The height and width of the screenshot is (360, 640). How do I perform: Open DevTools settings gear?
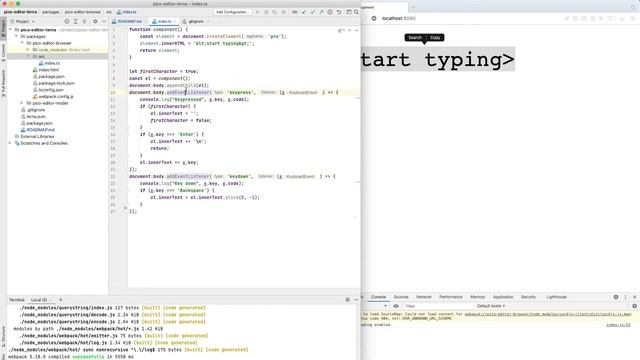pyautogui.click(x=616, y=297)
